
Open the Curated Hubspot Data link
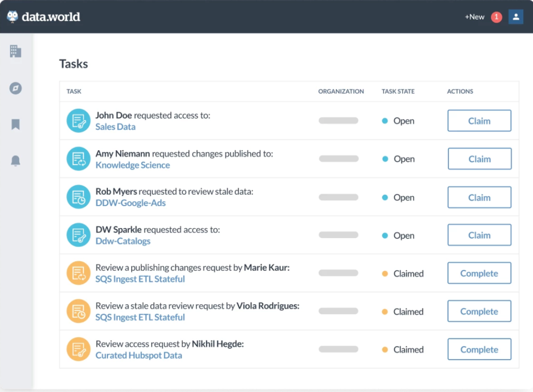[139, 355]
